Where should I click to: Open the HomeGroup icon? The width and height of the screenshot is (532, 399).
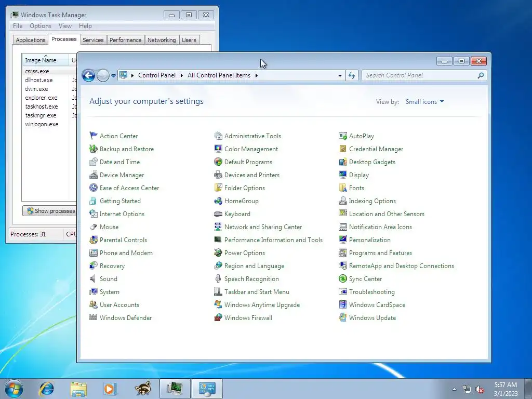click(218, 201)
